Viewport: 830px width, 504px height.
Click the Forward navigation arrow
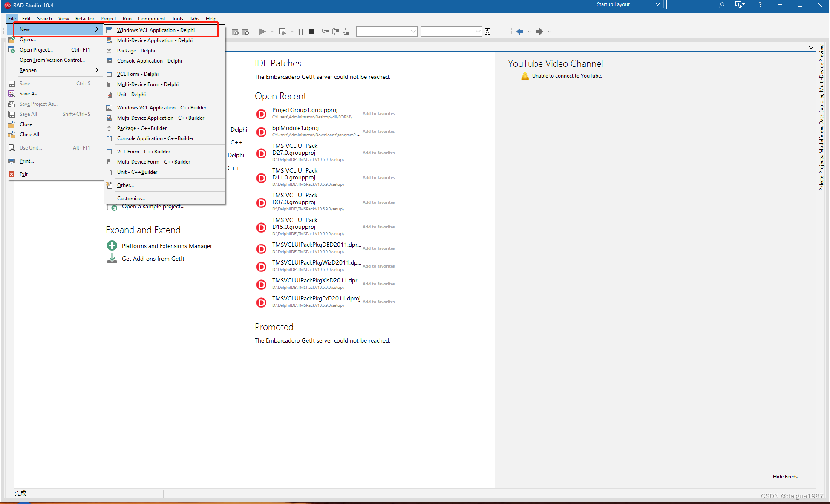click(x=539, y=32)
